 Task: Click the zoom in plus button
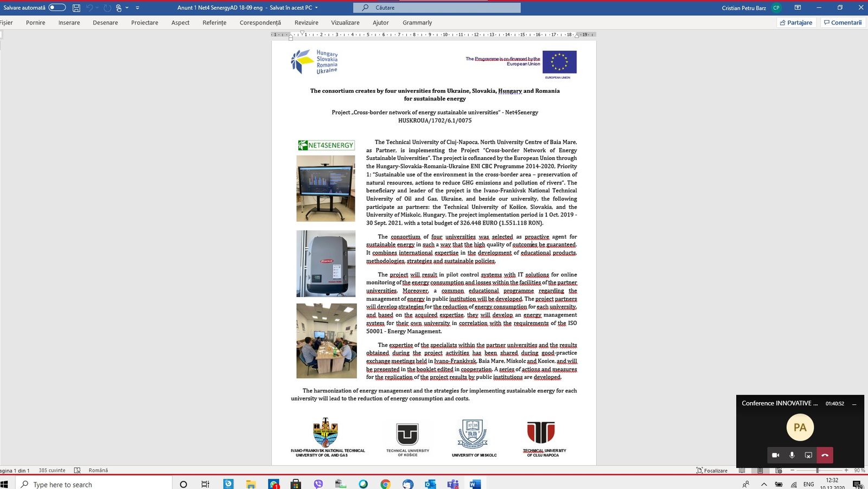point(846,471)
